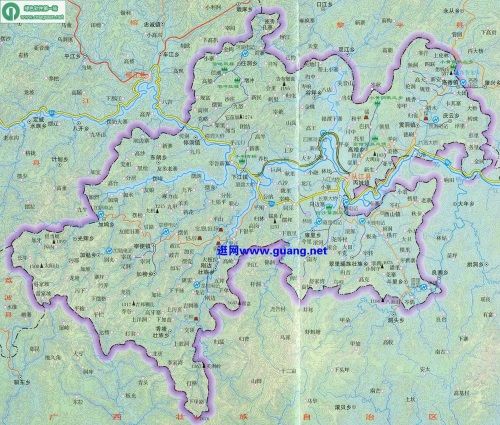Select the 丙妹镇 town label
500x425 pixels.
(361, 183)
